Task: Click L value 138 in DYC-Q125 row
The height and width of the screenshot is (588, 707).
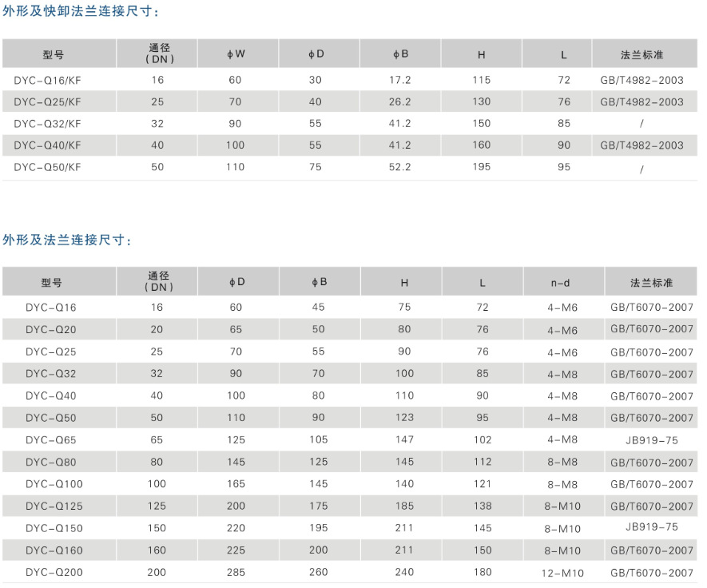Action: (483, 506)
